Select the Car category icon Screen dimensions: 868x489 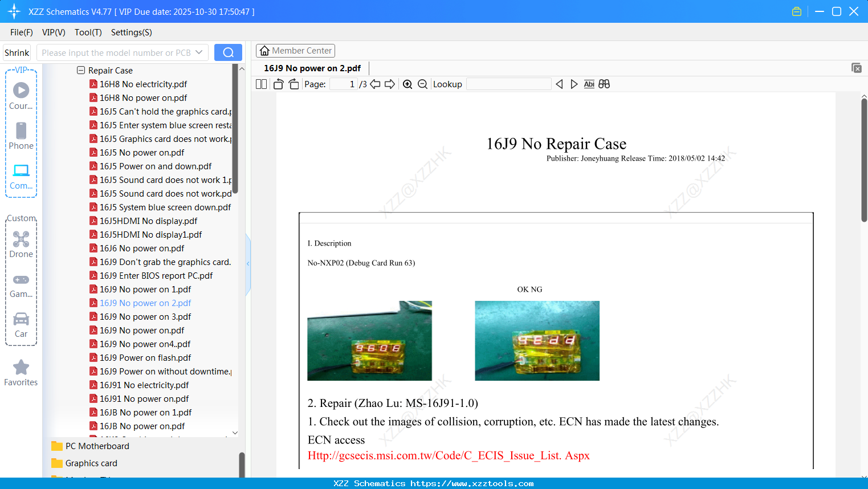point(21,319)
